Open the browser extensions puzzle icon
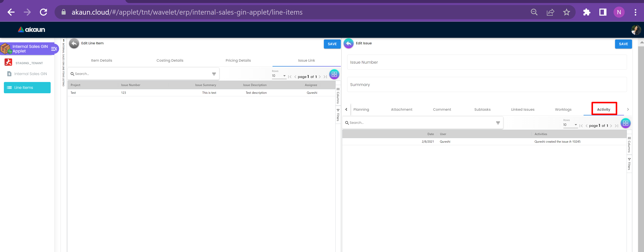 click(586, 12)
